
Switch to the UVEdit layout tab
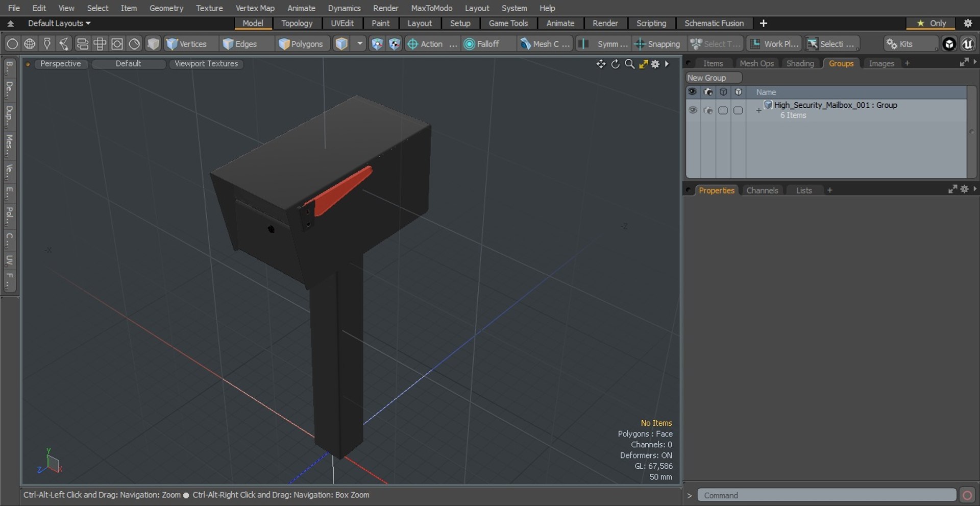342,23
